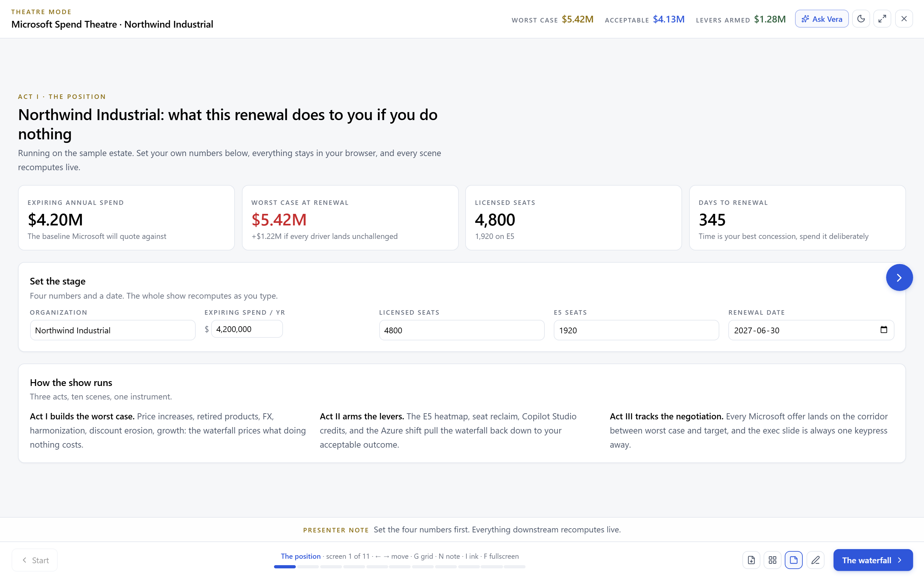924x578 pixels.
Task: Toggle the presenter note icon
Action: [794, 560]
